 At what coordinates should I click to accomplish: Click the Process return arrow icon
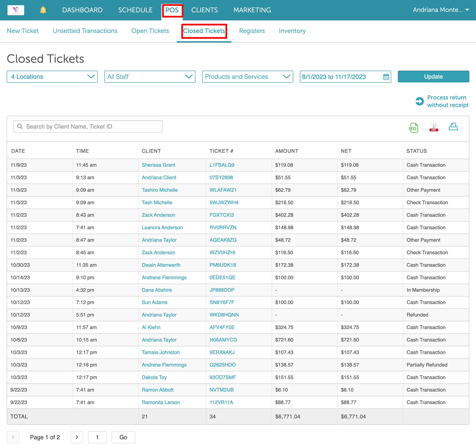point(420,101)
